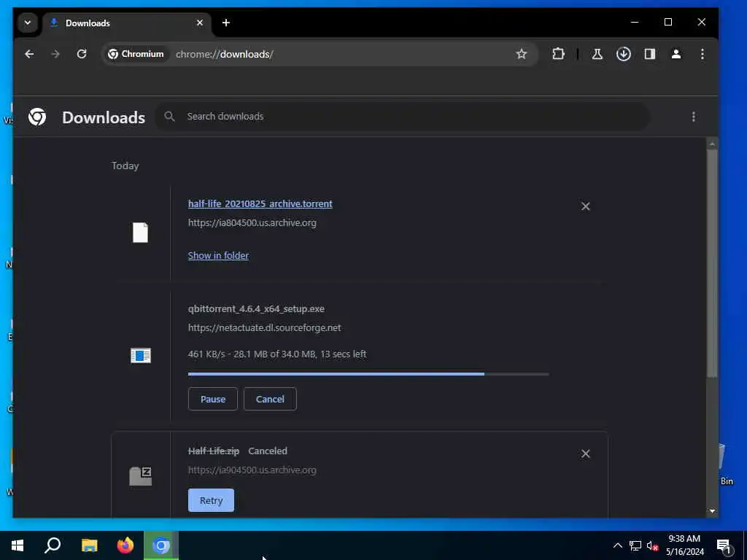This screenshot has height=560, width=747.
Task: Open Downloads page more actions menu
Action: click(x=693, y=117)
